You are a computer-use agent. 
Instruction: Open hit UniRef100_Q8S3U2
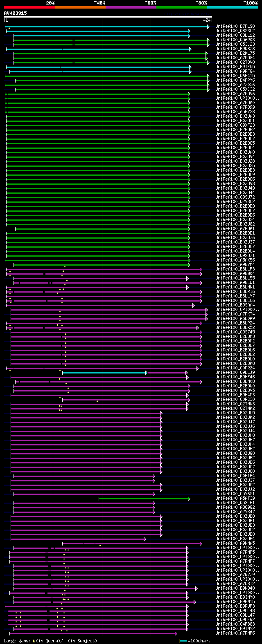[x=235, y=31]
